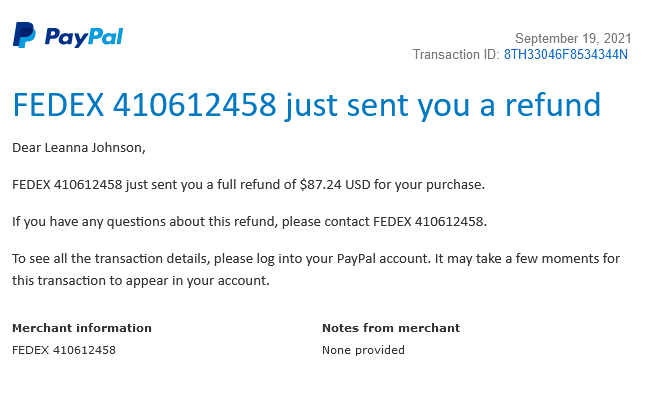The width and height of the screenshot is (650, 402).
Task: Click the $87.24 USD refund amount
Action: click(x=335, y=184)
